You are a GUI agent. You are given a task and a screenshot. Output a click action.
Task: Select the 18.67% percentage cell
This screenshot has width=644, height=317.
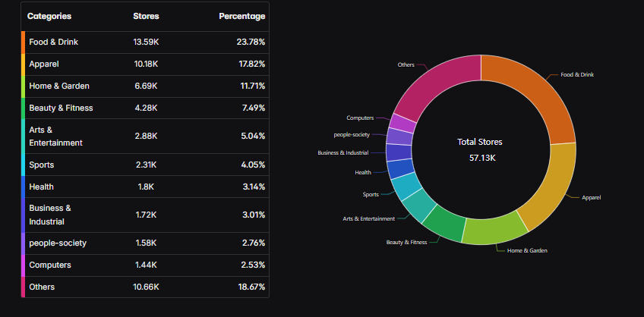click(x=250, y=287)
